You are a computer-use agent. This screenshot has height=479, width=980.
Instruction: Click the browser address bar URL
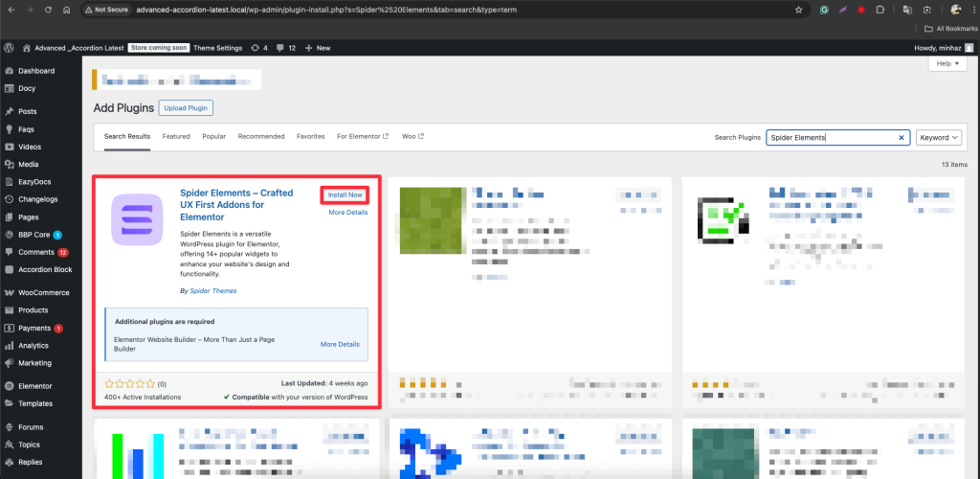(x=326, y=10)
